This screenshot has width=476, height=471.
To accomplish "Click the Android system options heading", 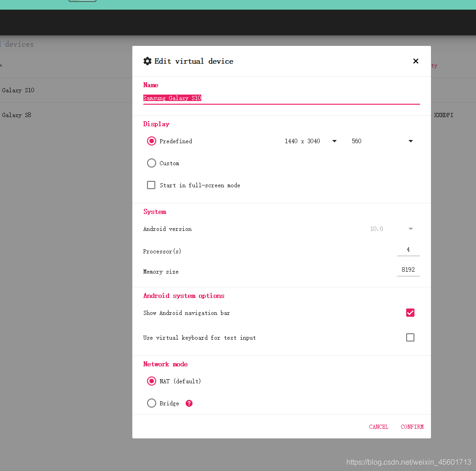I will click(x=184, y=296).
